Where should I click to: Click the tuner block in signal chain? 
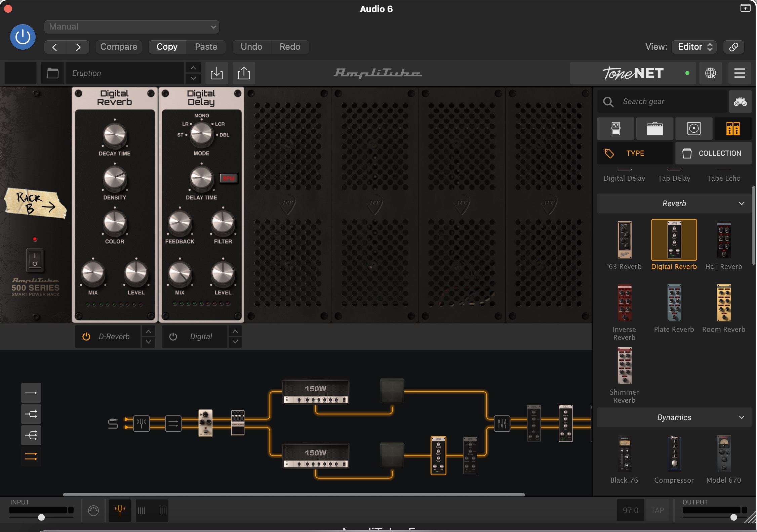[142, 423]
